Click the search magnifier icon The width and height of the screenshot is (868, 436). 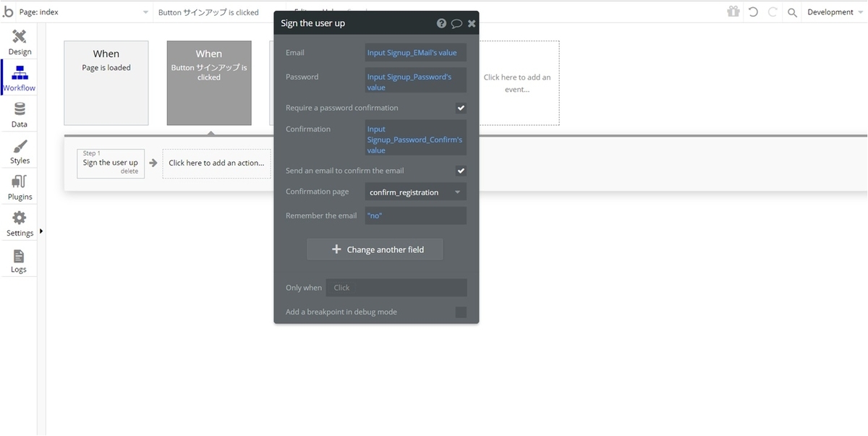coord(793,12)
